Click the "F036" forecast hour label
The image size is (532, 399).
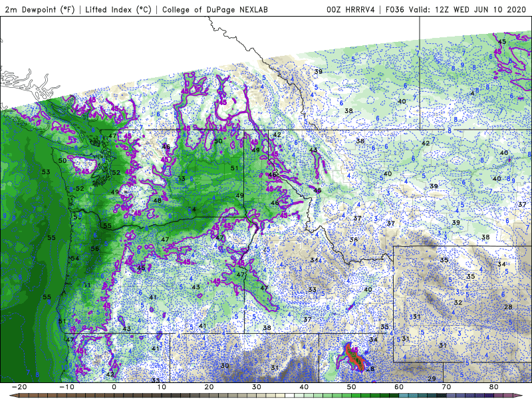394,10
